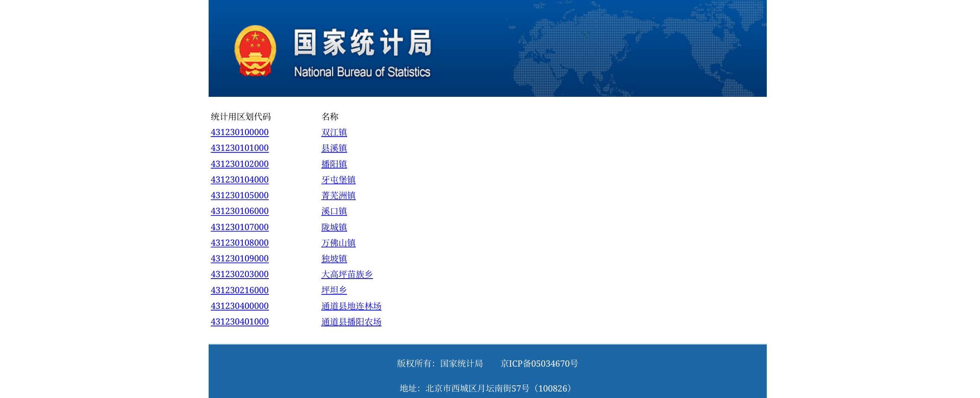
Task: Open the 陇城镇 link
Action: (x=334, y=227)
